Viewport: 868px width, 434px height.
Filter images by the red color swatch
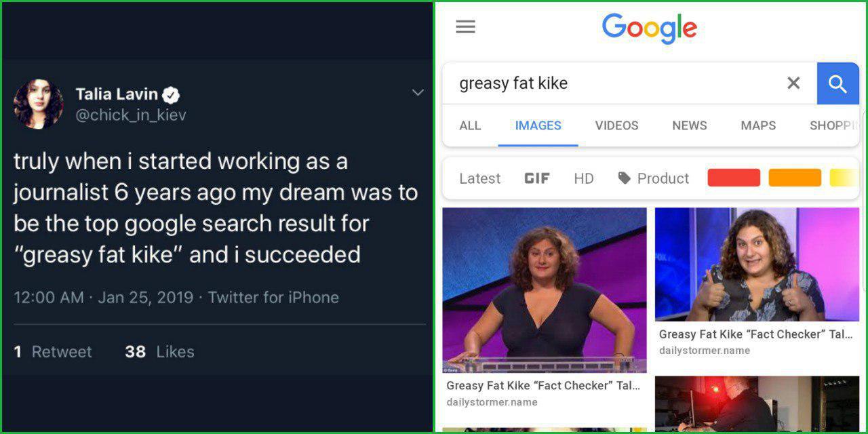(734, 178)
